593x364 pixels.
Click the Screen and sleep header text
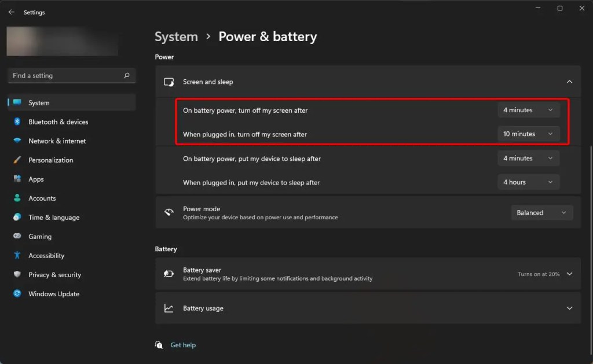pyautogui.click(x=208, y=82)
